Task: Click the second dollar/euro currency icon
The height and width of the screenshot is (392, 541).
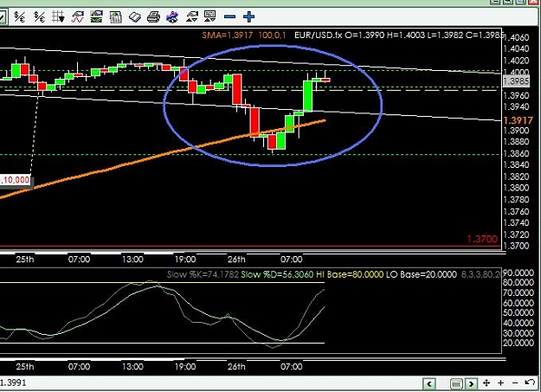Action: pyautogui.click(x=39, y=16)
